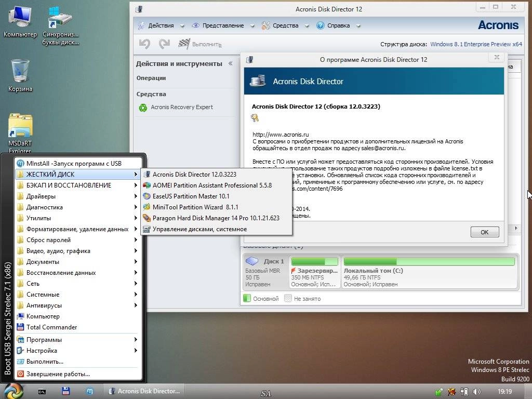The height and width of the screenshot is (399, 532).
Task: Expand Программы submenu
Action: 78,340
